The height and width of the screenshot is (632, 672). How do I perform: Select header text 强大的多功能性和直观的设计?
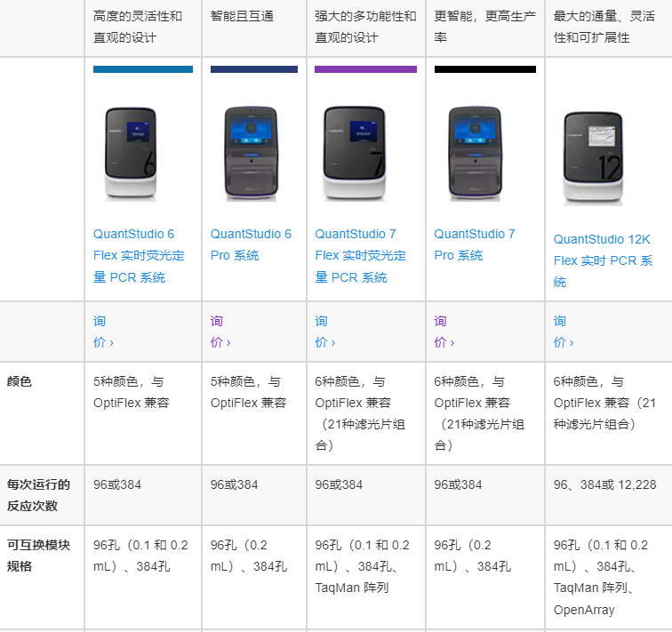(x=365, y=27)
